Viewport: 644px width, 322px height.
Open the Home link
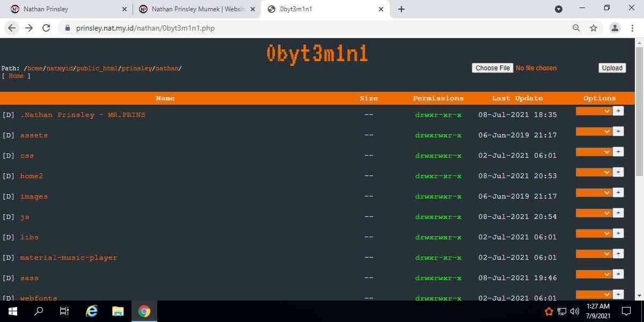click(16, 76)
